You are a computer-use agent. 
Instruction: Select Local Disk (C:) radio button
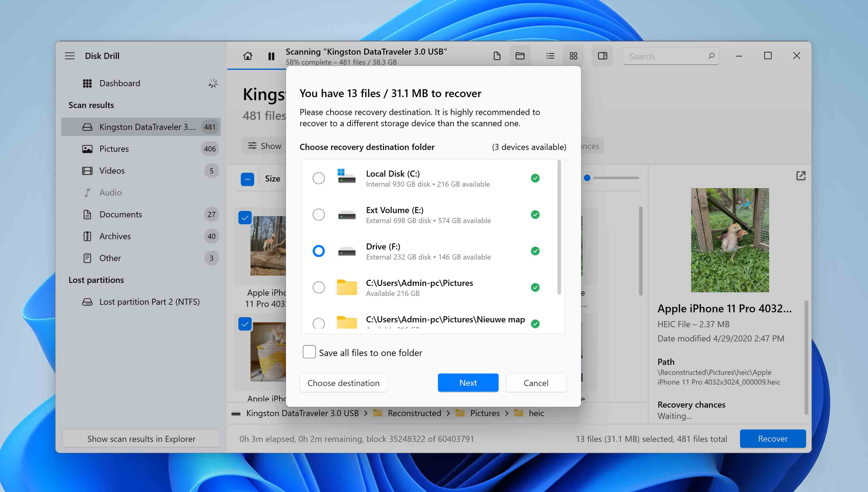[318, 178]
